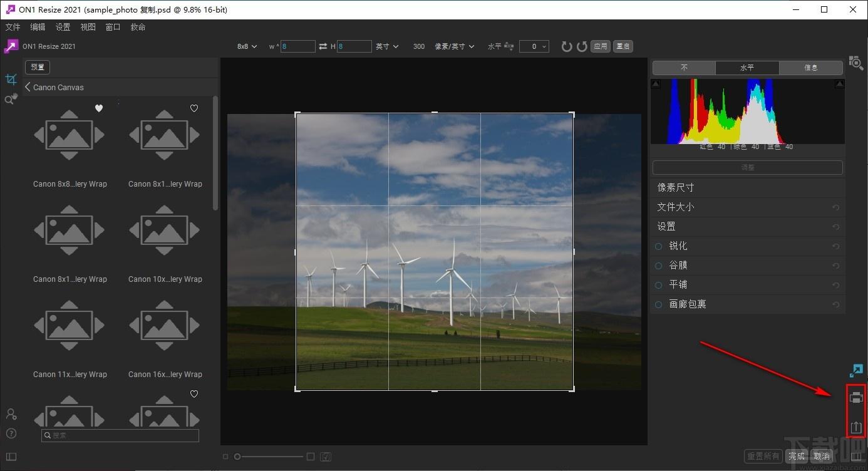Favorite the Canon 8x8 Gallery Wrap preset heart
Screen dimensions: 868x471
coord(99,108)
